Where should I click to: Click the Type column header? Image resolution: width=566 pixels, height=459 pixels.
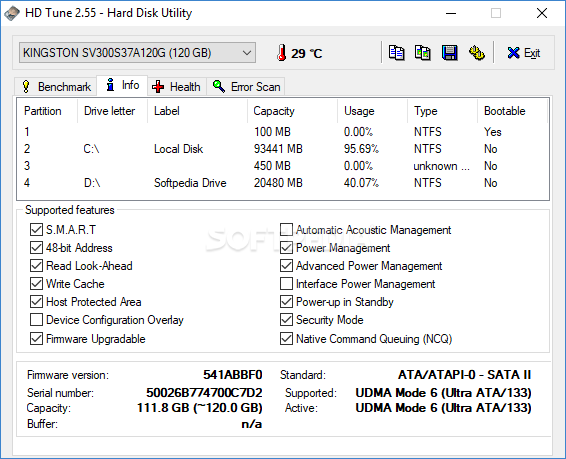pyautogui.click(x=443, y=111)
